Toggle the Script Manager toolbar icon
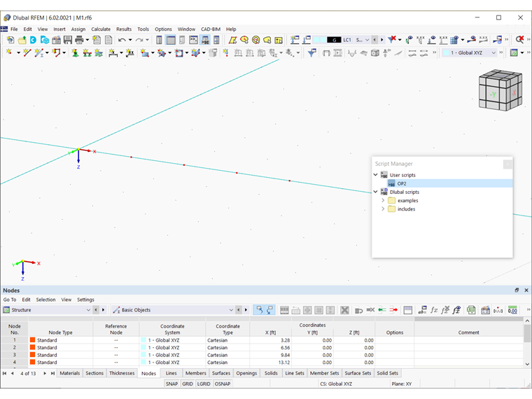 pos(205,40)
